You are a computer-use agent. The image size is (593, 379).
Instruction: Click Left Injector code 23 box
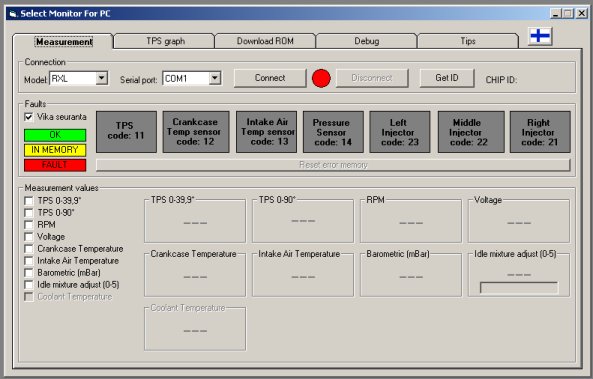click(400, 132)
